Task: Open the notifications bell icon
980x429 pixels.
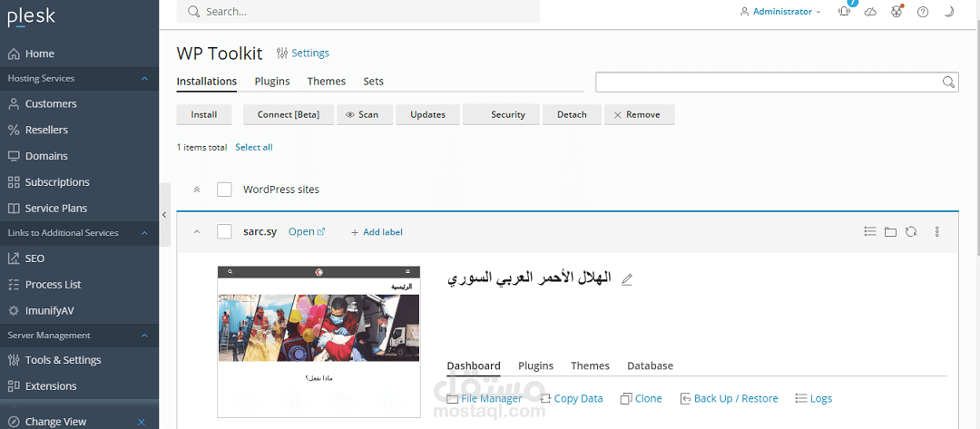Action: [845, 12]
